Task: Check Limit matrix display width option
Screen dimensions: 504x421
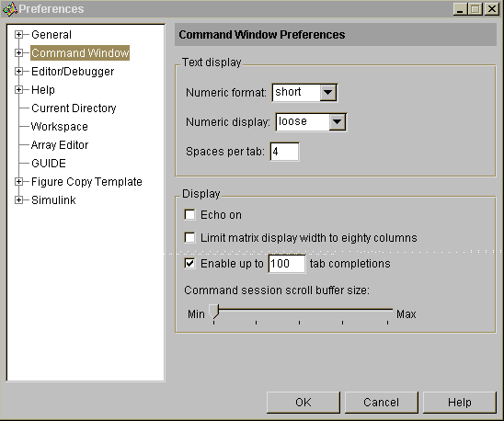Action: point(189,238)
